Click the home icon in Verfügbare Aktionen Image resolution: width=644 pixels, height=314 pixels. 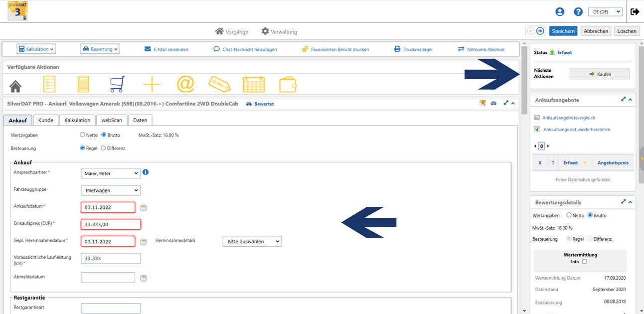pos(15,85)
